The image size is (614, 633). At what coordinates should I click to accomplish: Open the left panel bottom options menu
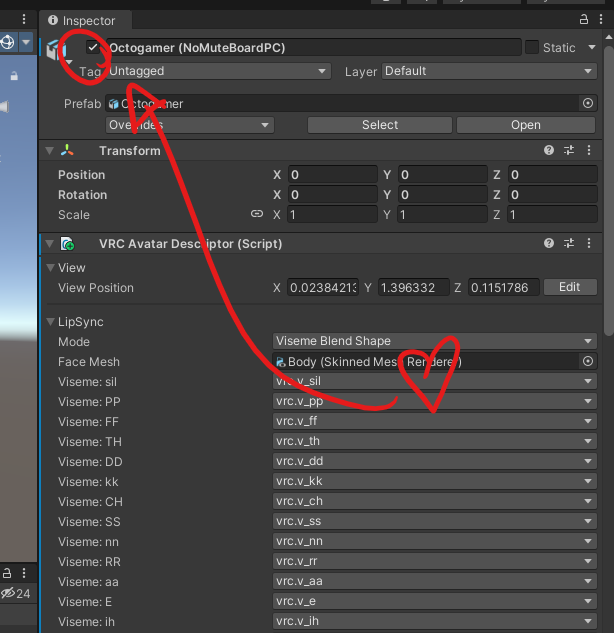24,573
